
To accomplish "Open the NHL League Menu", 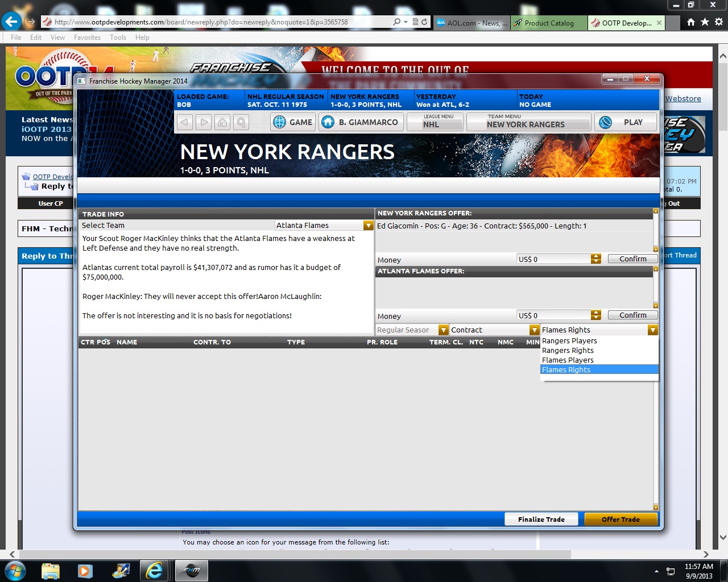I will [x=435, y=122].
